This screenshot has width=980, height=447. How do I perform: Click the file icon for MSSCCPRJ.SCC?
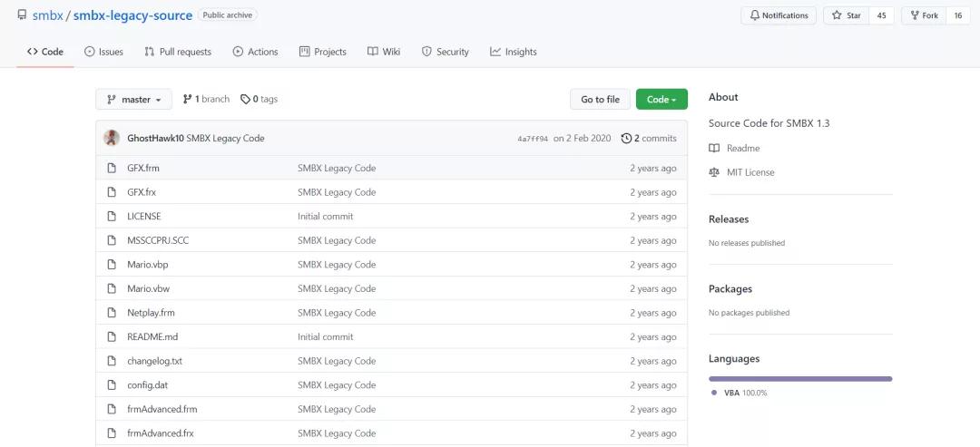point(112,240)
